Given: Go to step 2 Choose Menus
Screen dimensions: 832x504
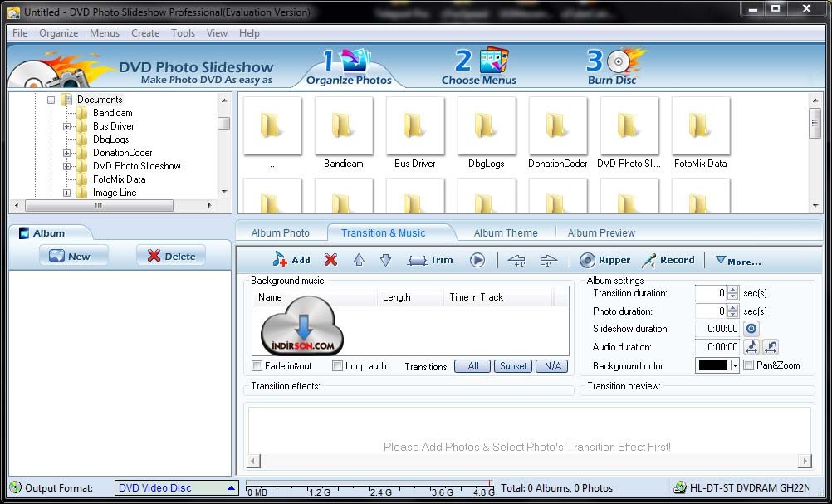Looking at the screenshot, I should pos(479,67).
